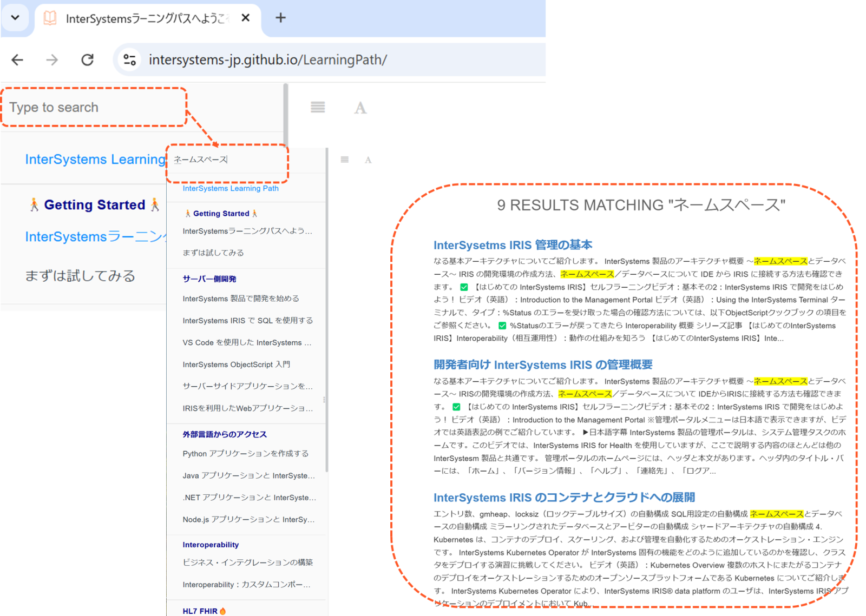This screenshot has width=866, height=616.
Task: Click the small hamburger icon beside the results
Action: click(345, 160)
